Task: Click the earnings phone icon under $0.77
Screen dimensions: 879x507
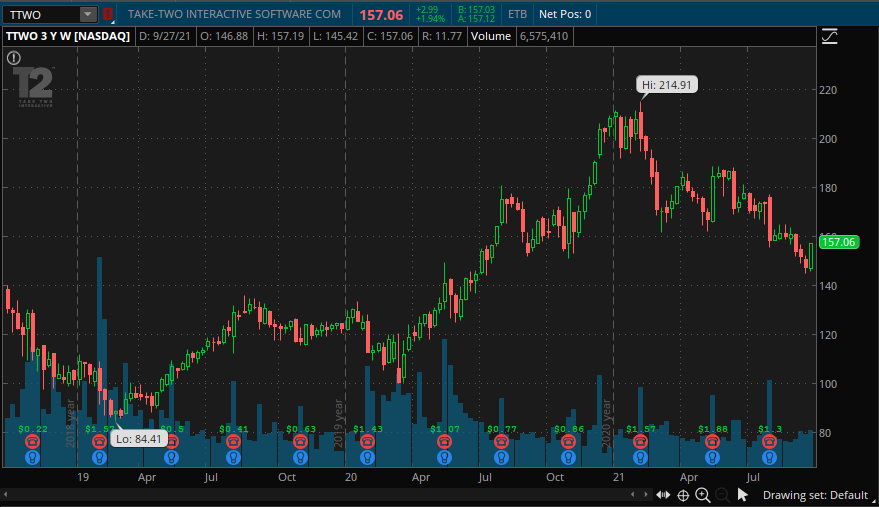Action: tap(501, 443)
